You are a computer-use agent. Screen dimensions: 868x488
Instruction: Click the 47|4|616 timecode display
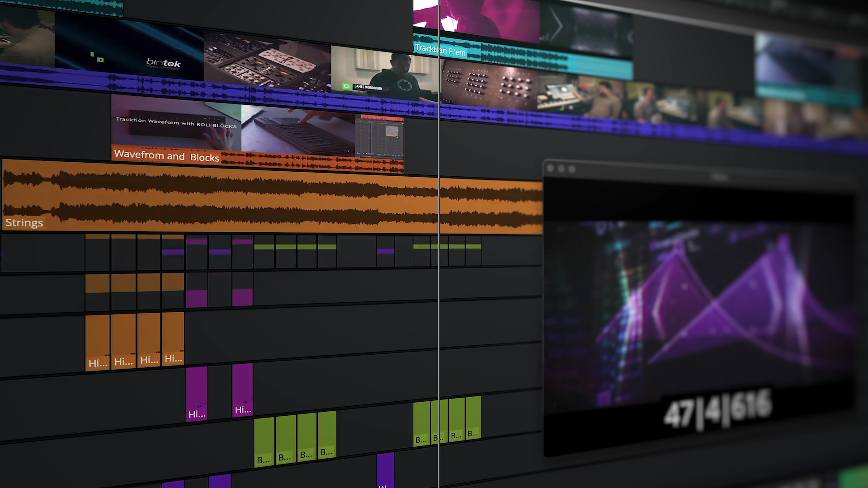(x=717, y=410)
